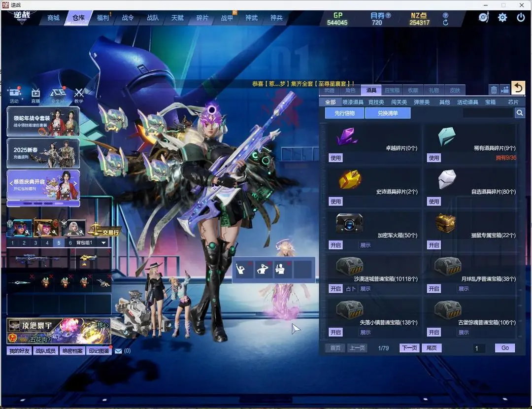This screenshot has width=532, height=409.
Task: Click the 加密军火箱 crate icon
Action: 349,223
